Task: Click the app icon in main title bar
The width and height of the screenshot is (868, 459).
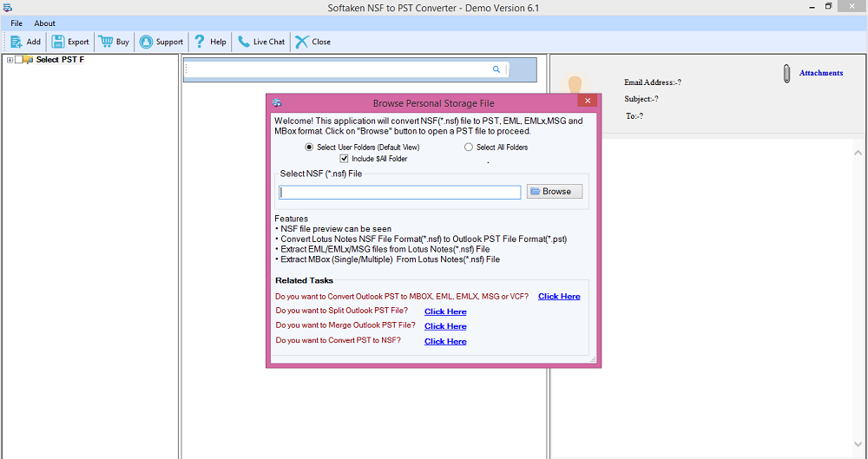Action: tap(8, 8)
